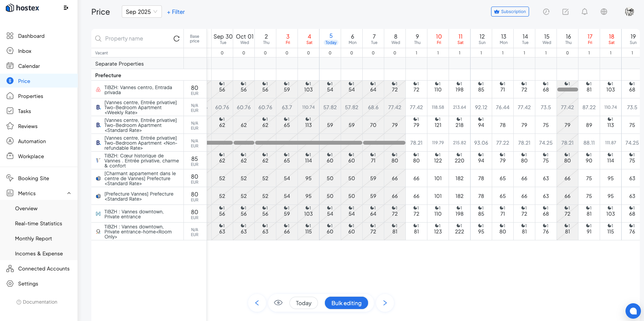644x321 pixels.
Task: Collapse the sidebar with the menu icon
Action: [66, 8]
